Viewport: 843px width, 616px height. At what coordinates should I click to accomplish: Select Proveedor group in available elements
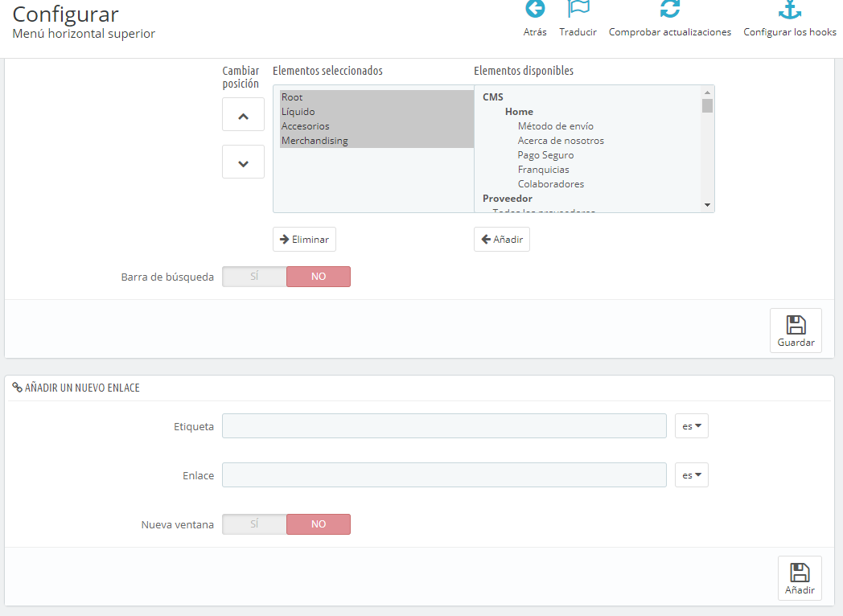tap(508, 199)
